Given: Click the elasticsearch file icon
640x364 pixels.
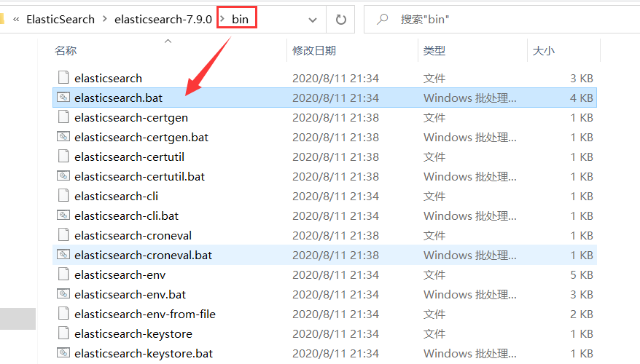Looking at the screenshot, I should click(63, 77).
